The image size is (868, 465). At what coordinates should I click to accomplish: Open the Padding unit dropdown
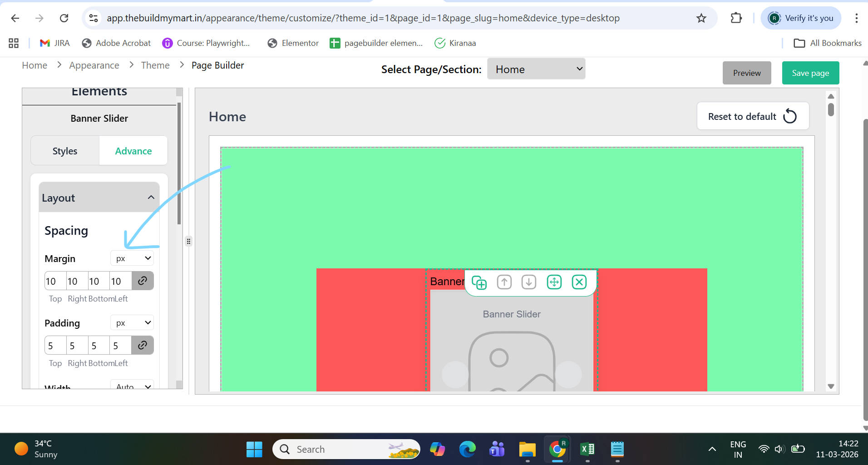tap(132, 323)
